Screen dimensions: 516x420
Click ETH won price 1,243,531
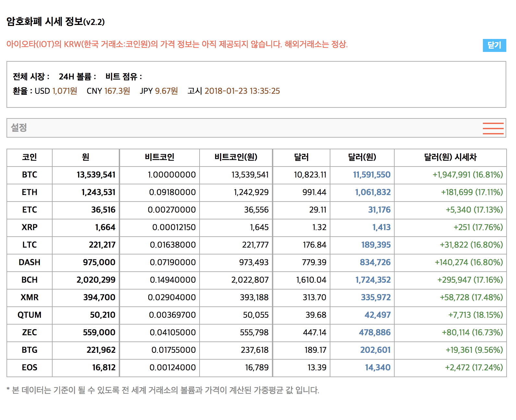coord(98,192)
